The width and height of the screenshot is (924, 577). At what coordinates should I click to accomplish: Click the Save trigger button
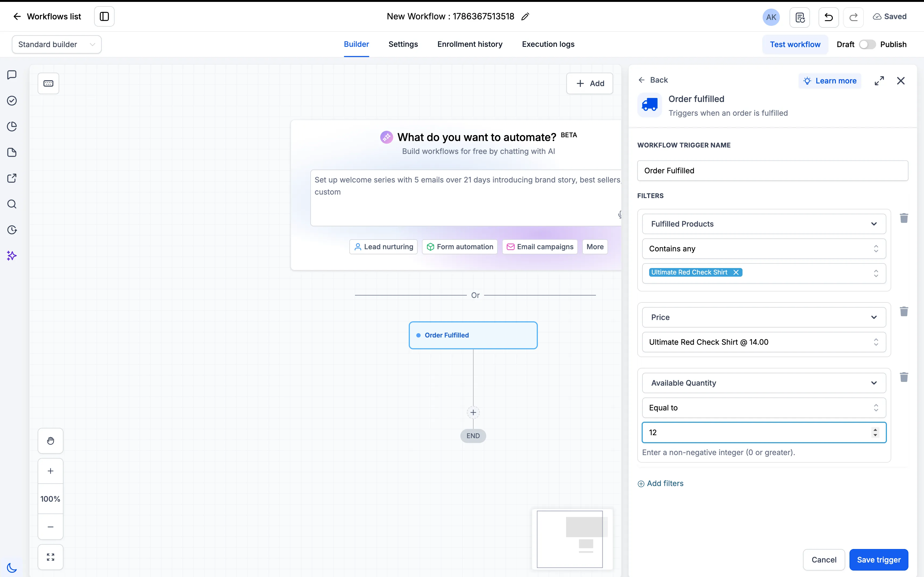879,560
